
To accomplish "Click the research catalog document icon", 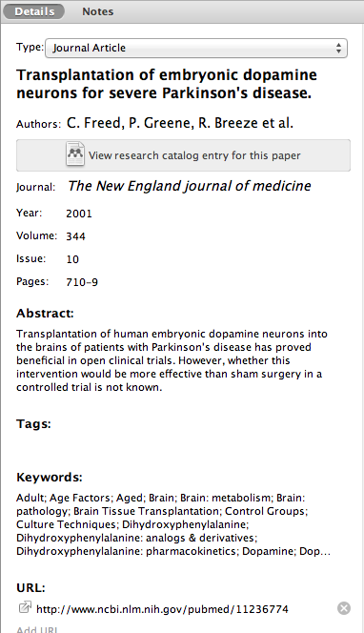I will (x=75, y=153).
